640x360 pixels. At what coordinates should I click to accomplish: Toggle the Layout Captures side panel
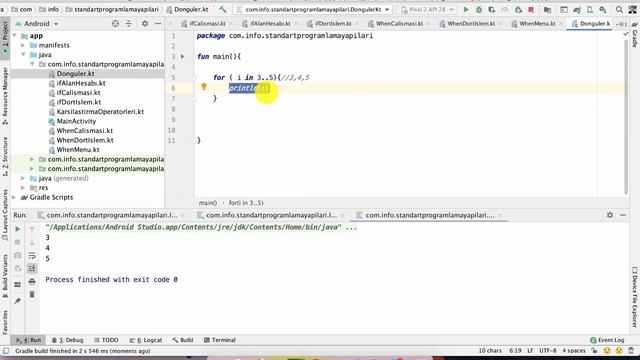pyautogui.click(x=5, y=215)
